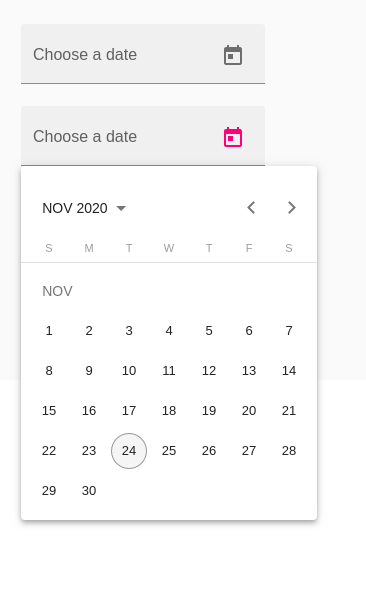Pick date 22 in the calendar
This screenshot has height=613, width=366.
(49, 451)
